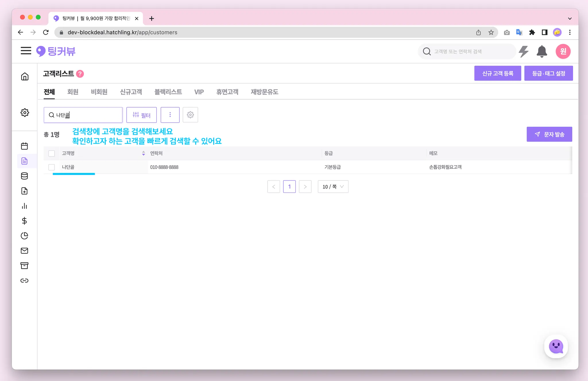Open the purple chatbot widget icon
This screenshot has height=381, width=588.
[x=556, y=347]
